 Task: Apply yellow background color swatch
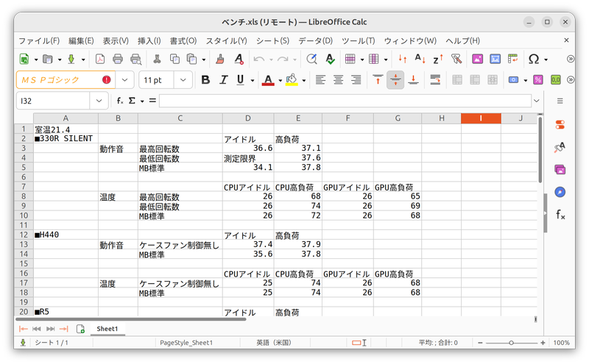tap(292, 80)
